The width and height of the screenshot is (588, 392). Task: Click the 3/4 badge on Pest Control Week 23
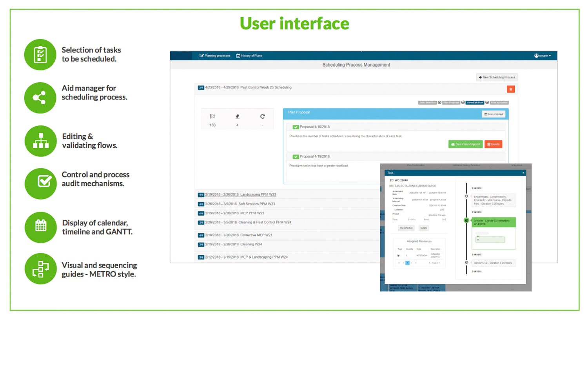201,87
